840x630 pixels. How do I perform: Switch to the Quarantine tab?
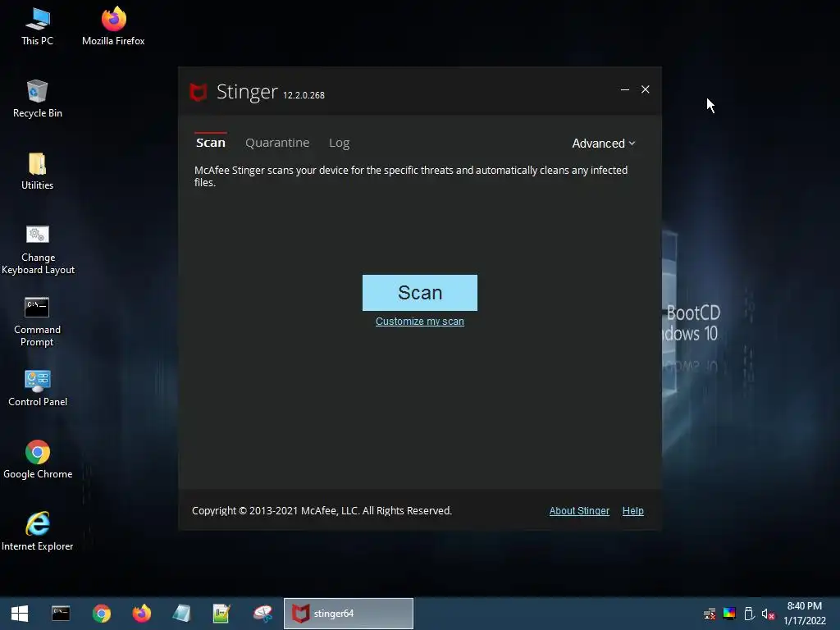click(277, 143)
